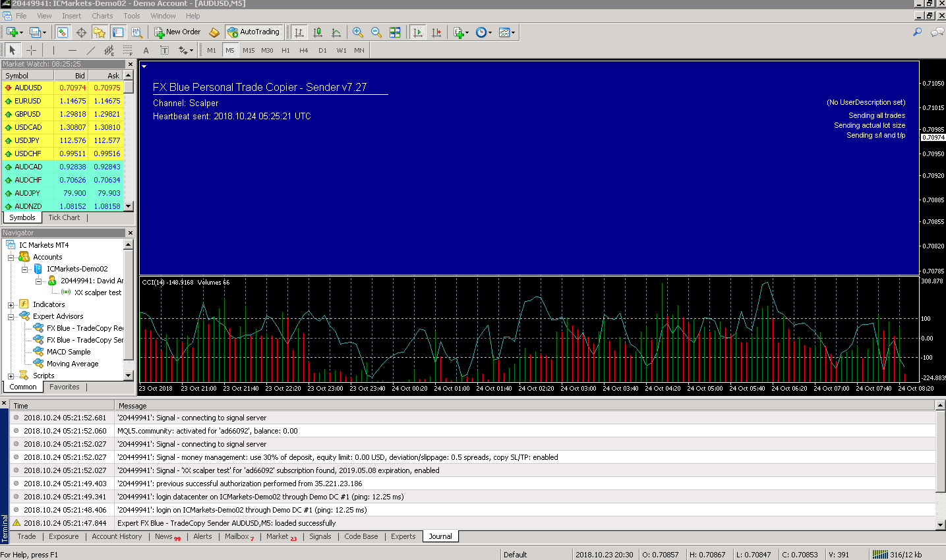The height and width of the screenshot is (560, 946).
Task: Open the Tools menu
Action: (132, 16)
